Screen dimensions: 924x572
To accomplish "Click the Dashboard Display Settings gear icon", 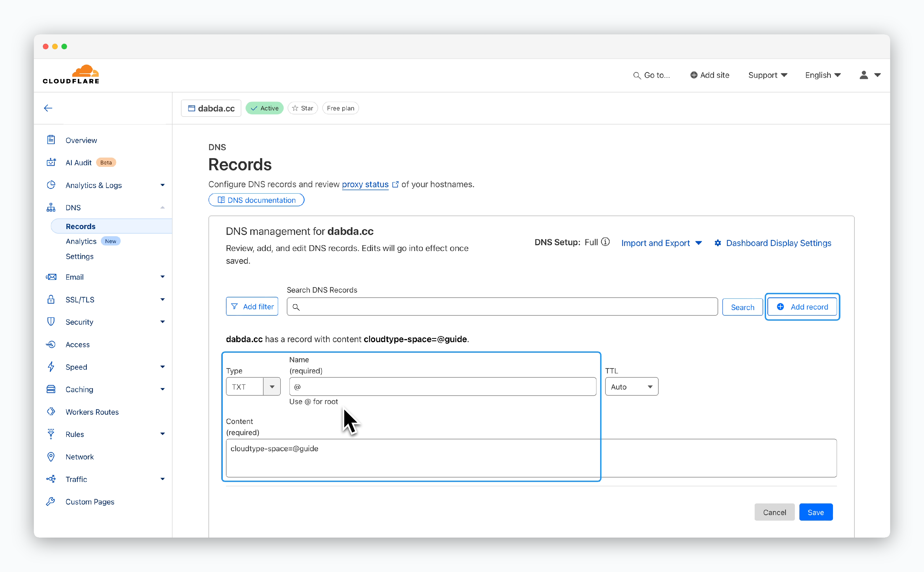I will tap(718, 243).
